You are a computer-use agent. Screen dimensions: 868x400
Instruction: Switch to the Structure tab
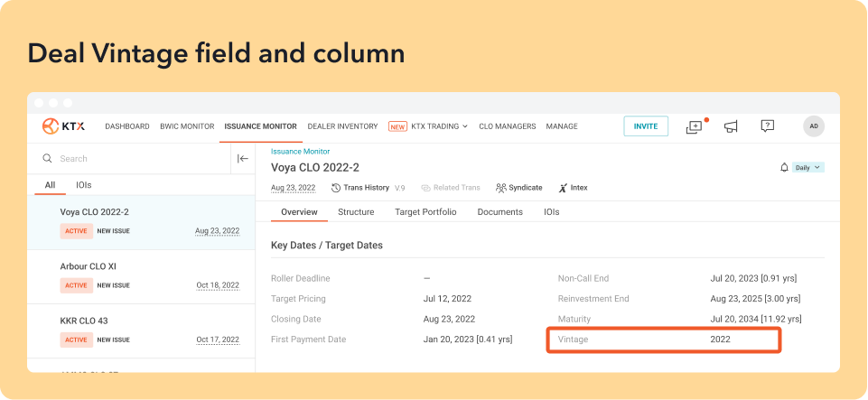click(x=356, y=212)
